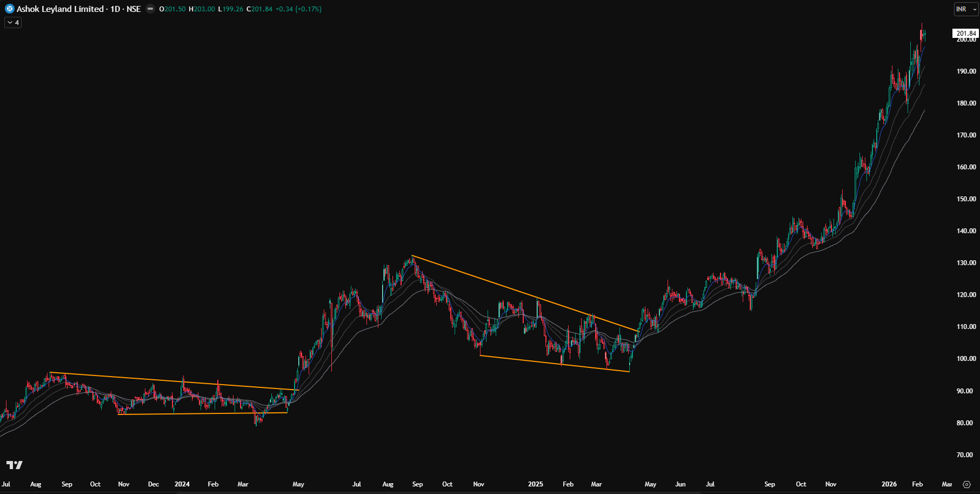Click the 2026 label on time axis
Image resolution: width=980 pixels, height=494 pixels.
pyautogui.click(x=889, y=484)
